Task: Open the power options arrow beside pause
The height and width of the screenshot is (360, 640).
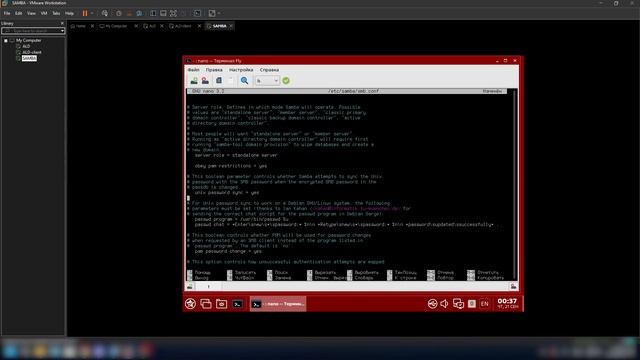Action: [92, 13]
